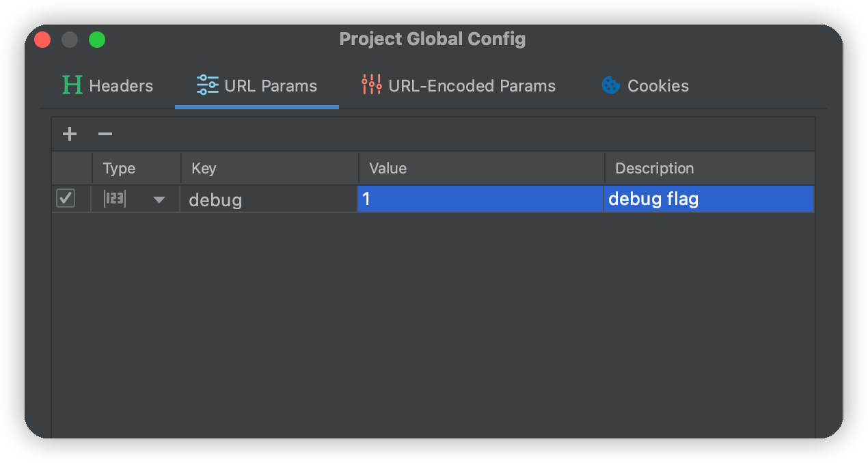Viewport: 868px width, 463px height.
Task: Click the plus icon to add parameter
Action: click(70, 134)
